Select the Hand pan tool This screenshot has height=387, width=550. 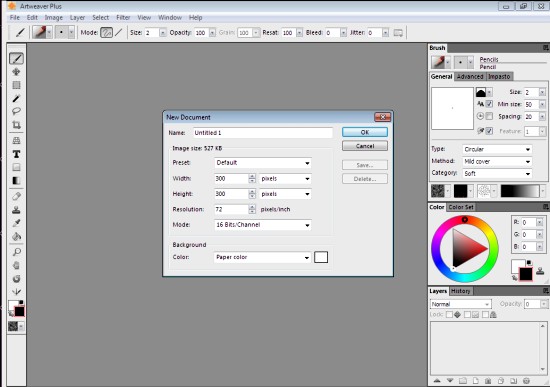coord(16,265)
